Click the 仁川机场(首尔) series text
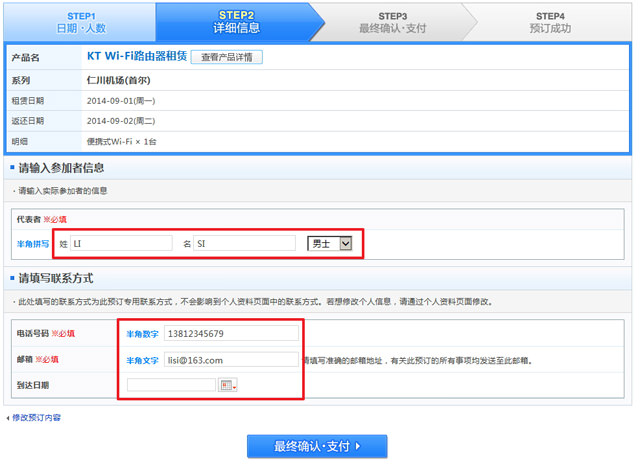The width and height of the screenshot is (640, 471). pos(118,80)
